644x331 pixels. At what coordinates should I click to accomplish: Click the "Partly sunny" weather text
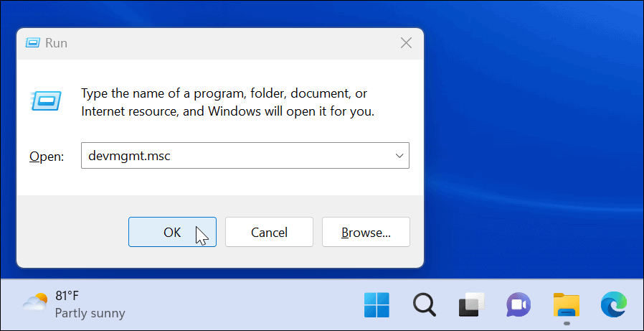pos(90,313)
